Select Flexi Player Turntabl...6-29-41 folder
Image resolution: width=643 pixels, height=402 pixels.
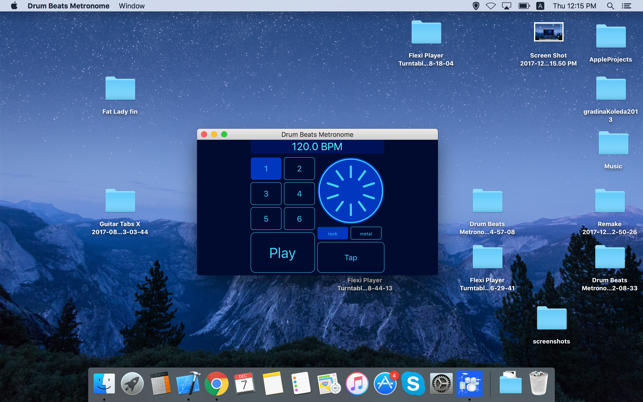(x=487, y=257)
